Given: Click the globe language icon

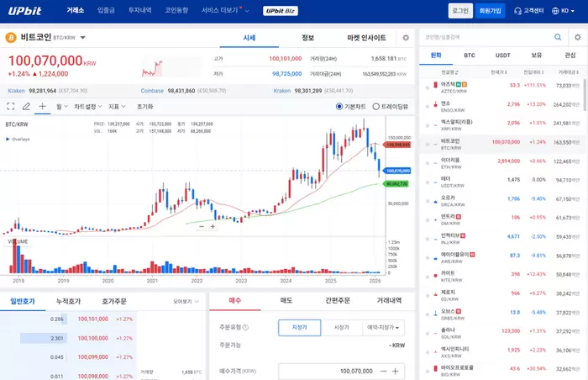Looking at the screenshot, I should click(x=554, y=11).
